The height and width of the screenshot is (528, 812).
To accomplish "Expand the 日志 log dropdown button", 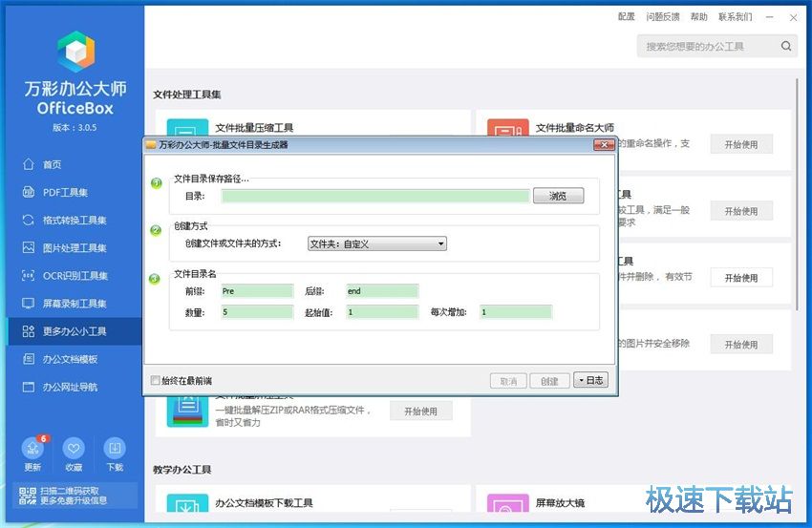I will (x=591, y=380).
